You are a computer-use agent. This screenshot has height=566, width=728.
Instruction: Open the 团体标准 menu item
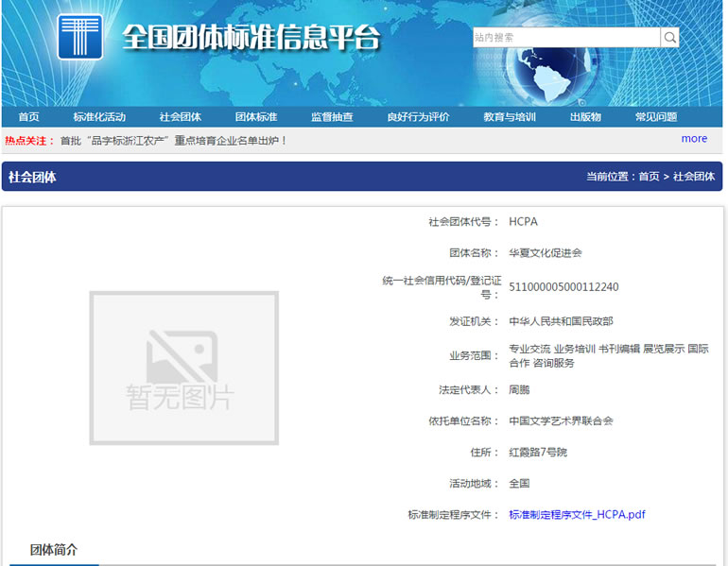coord(256,117)
